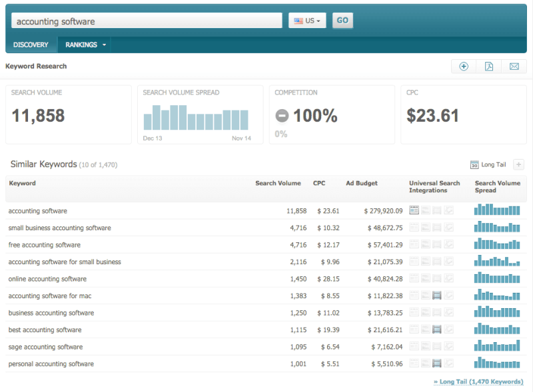Click the email envelope icon

(x=514, y=67)
